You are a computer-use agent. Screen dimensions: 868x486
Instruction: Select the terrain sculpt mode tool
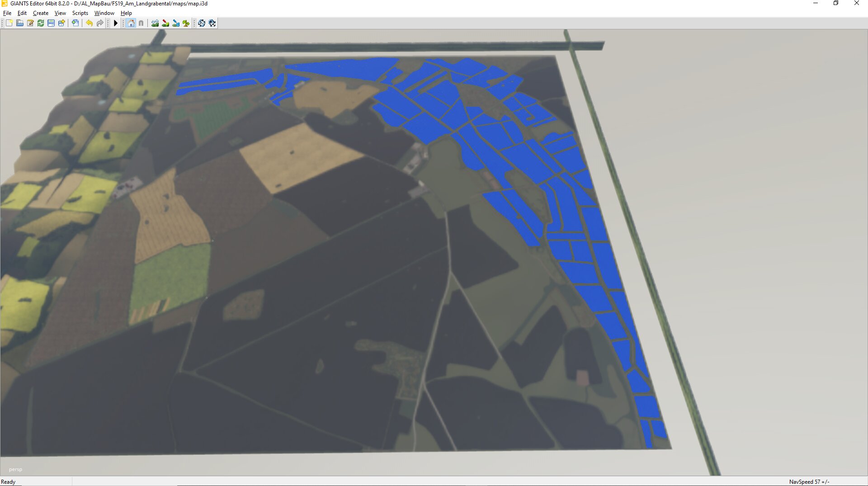tap(155, 23)
